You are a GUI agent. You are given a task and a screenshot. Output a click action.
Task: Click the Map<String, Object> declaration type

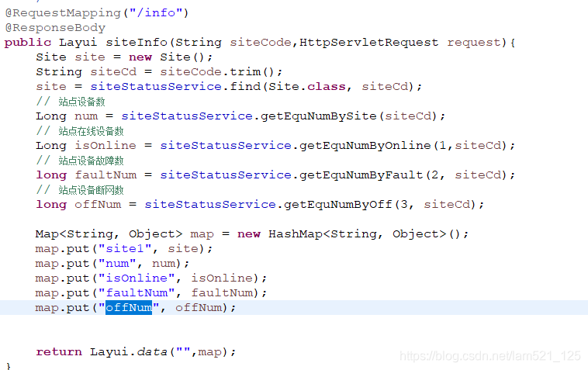pyautogui.click(x=109, y=234)
